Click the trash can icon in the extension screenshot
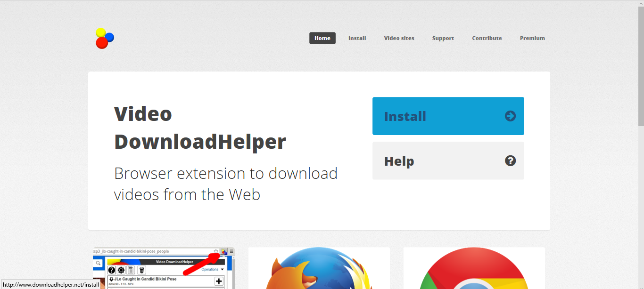The image size is (644, 289). point(142,270)
